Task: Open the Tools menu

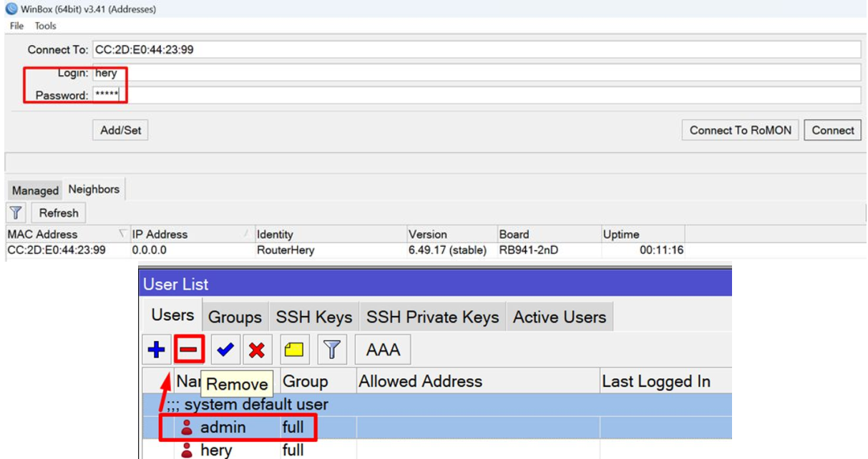Action: 45,26
